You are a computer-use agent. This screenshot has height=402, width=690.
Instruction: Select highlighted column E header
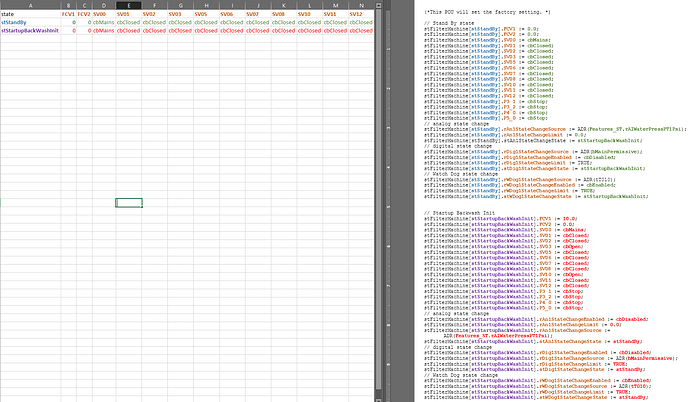[128, 5]
